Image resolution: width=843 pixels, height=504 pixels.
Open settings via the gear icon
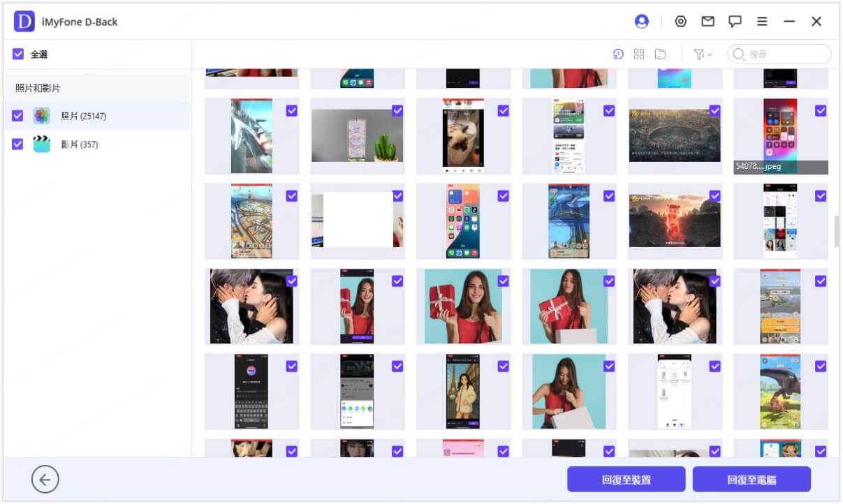680,21
